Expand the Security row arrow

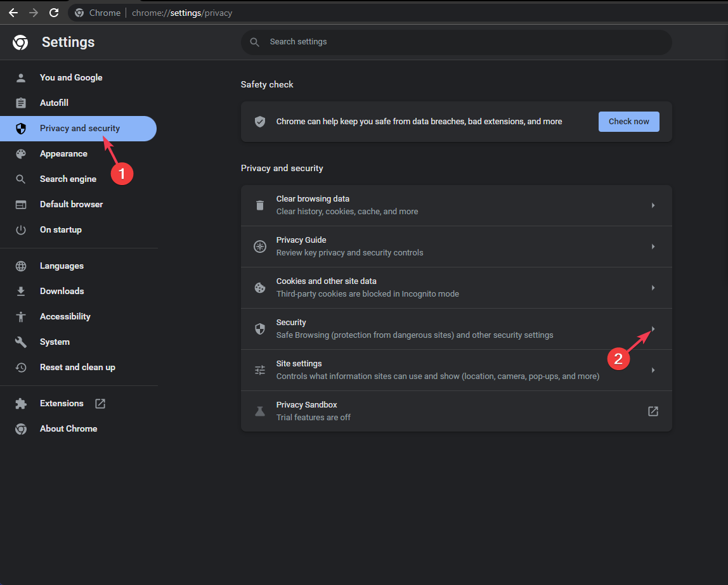653,329
